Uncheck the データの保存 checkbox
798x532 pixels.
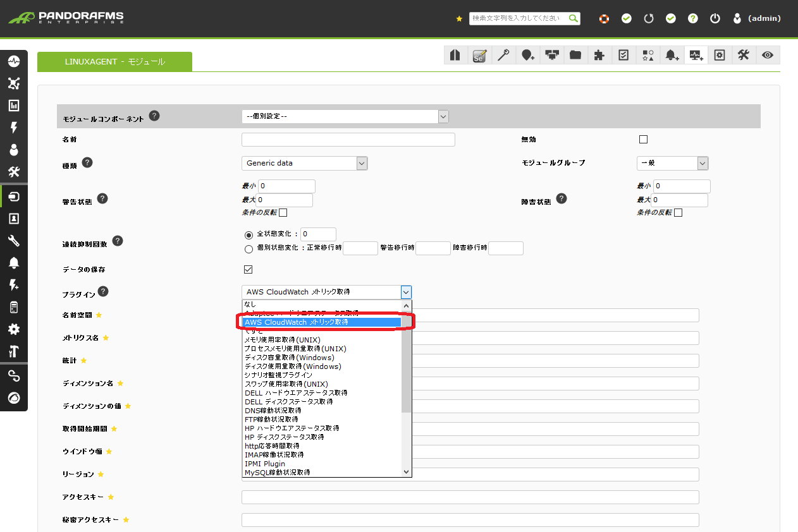pos(249,270)
